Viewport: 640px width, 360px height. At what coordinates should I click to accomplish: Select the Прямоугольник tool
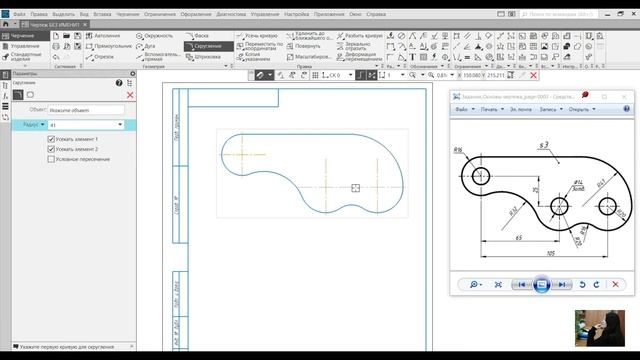[x=109, y=46]
